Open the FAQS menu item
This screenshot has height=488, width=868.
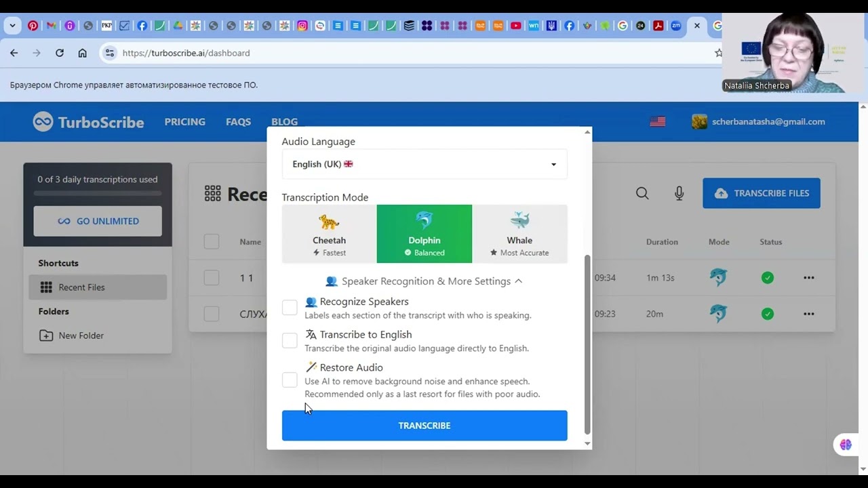[238, 122]
